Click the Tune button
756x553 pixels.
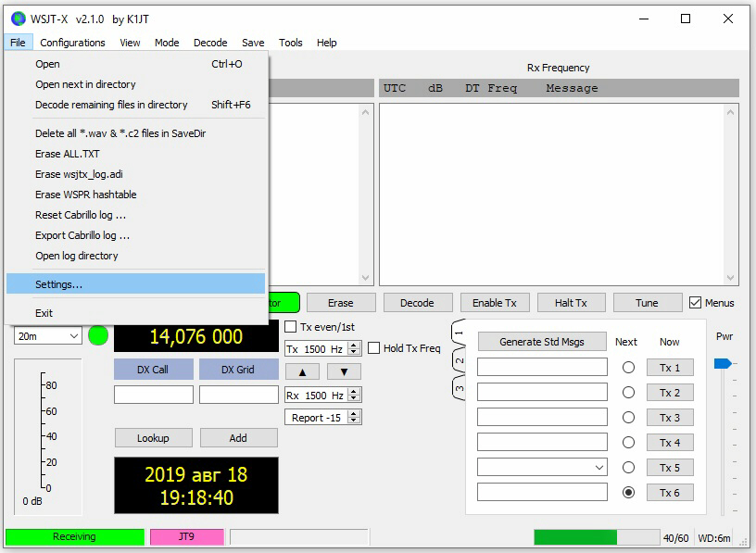(647, 303)
